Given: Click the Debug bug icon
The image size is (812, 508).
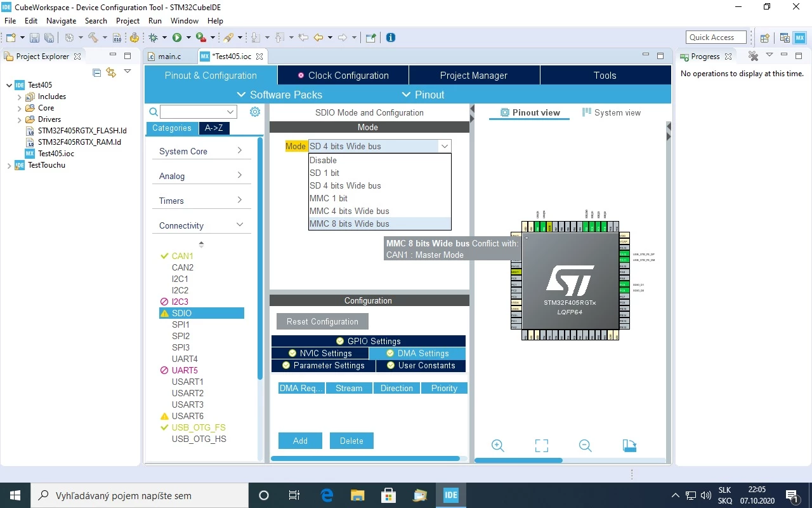Looking at the screenshot, I should pos(153,37).
